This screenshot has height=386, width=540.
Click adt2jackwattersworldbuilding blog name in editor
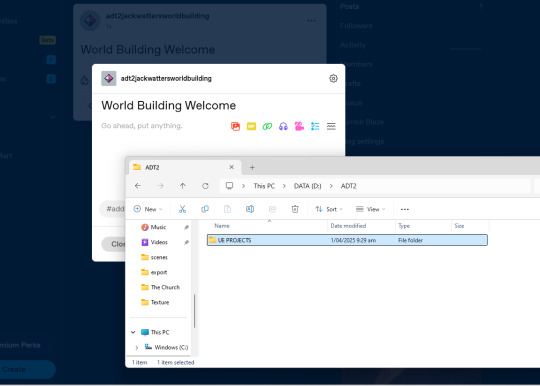point(166,79)
